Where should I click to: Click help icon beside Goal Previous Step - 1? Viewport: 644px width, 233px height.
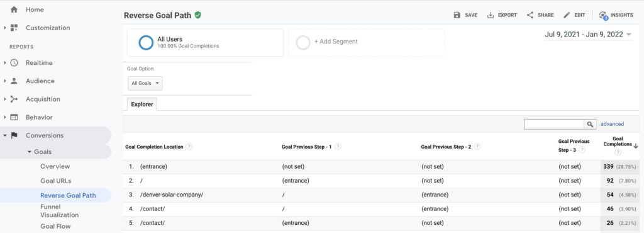click(338, 147)
